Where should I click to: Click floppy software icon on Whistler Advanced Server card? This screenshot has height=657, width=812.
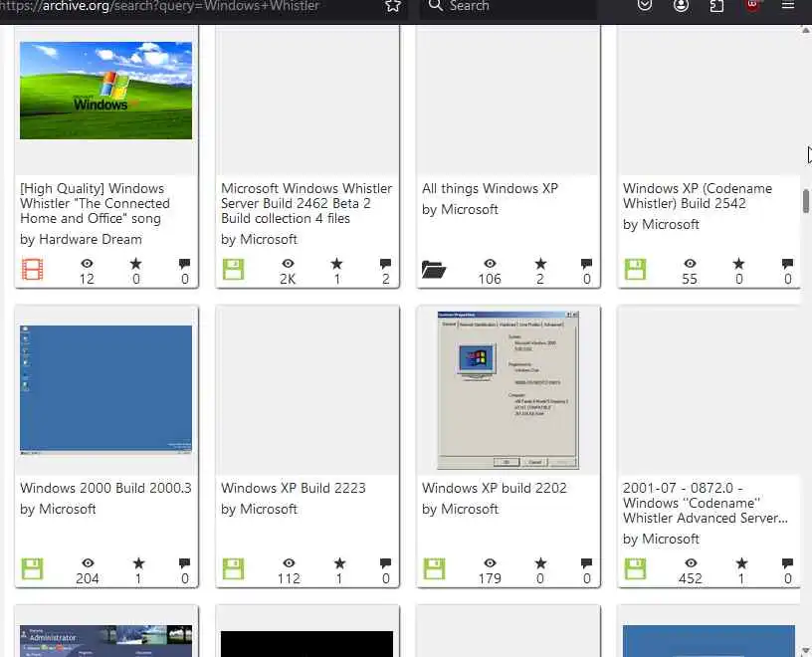coord(635,569)
